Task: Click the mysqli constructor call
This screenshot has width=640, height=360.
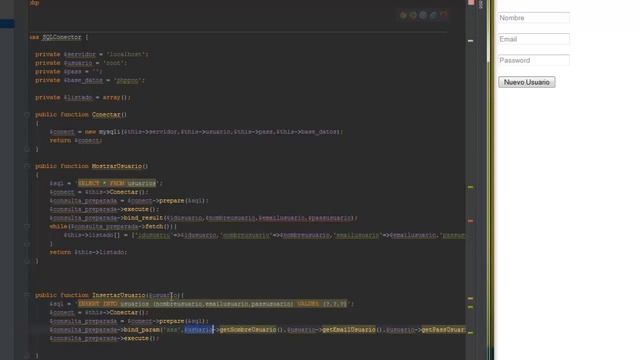Action: pyautogui.click(x=109, y=132)
